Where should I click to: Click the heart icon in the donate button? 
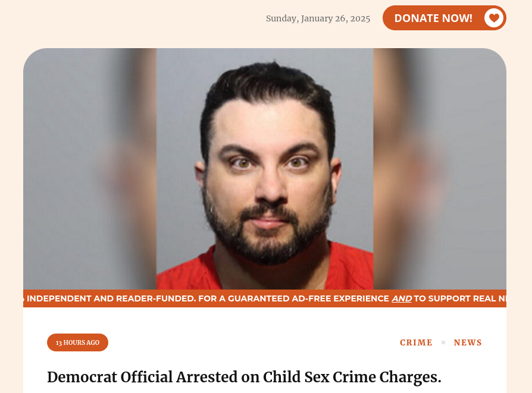click(494, 18)
